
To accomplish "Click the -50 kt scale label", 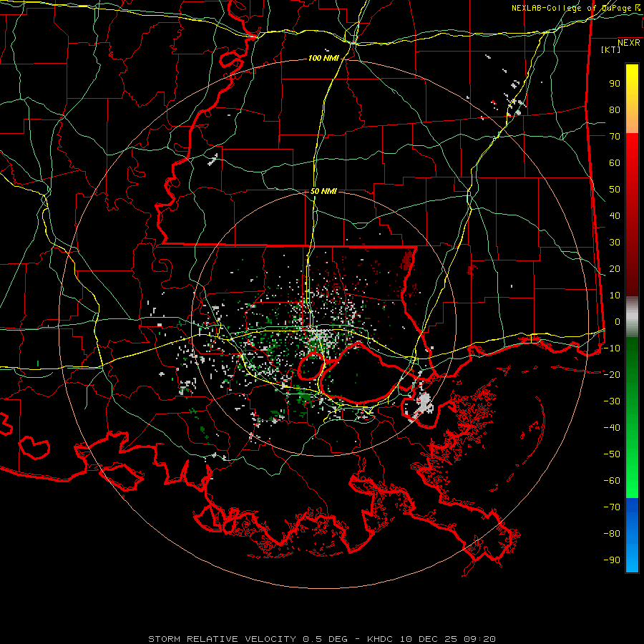I will pyautogui.click(x=612, y=454).
